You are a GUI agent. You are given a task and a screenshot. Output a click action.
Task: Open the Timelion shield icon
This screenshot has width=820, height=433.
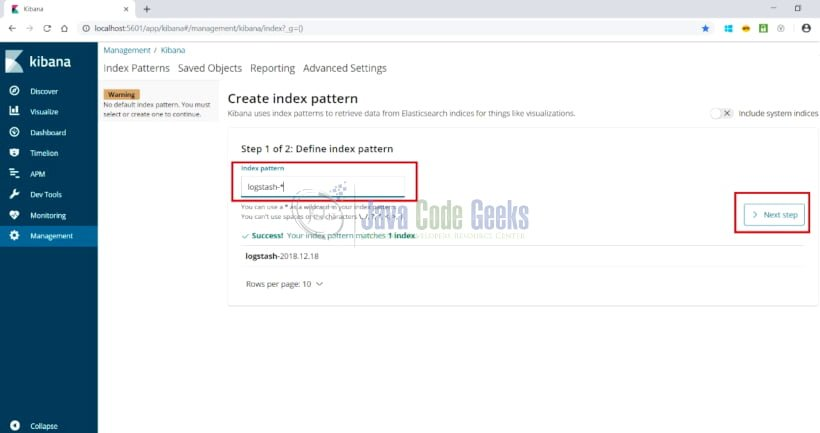[14, 153]
